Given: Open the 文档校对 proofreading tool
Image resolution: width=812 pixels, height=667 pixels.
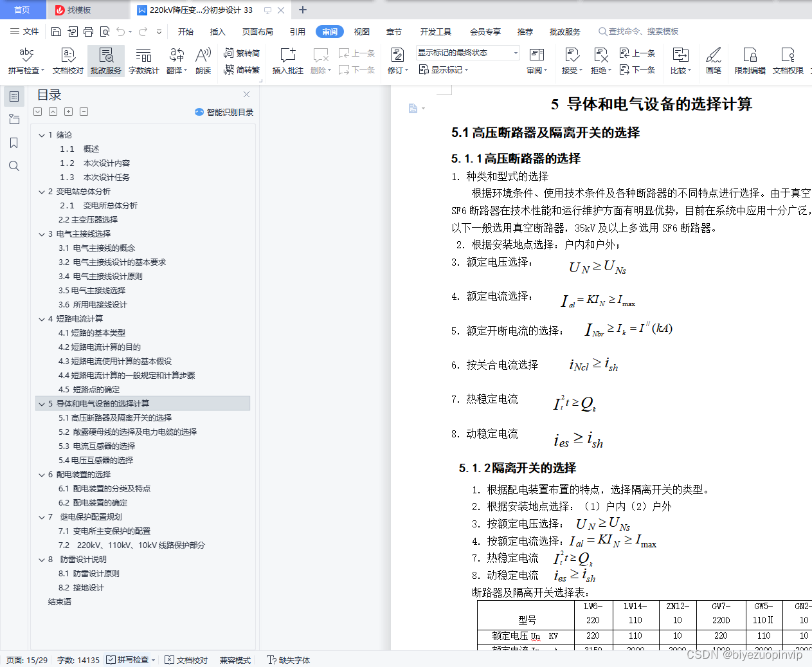Looking at the screenshot, I should coord(68,61).
